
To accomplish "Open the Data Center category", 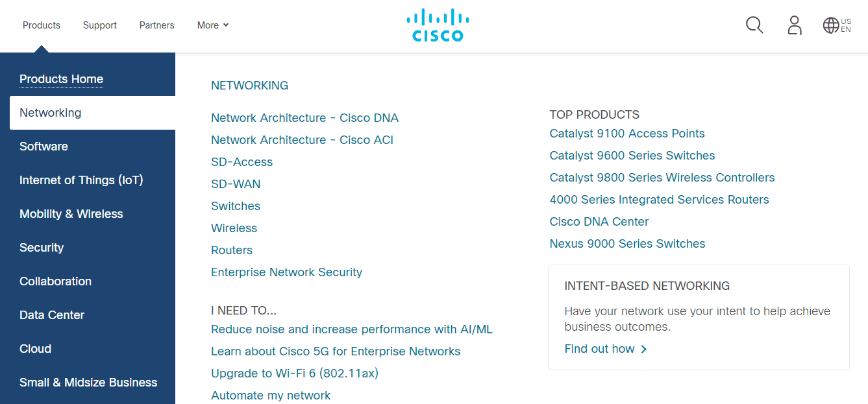I will (52, 315).
